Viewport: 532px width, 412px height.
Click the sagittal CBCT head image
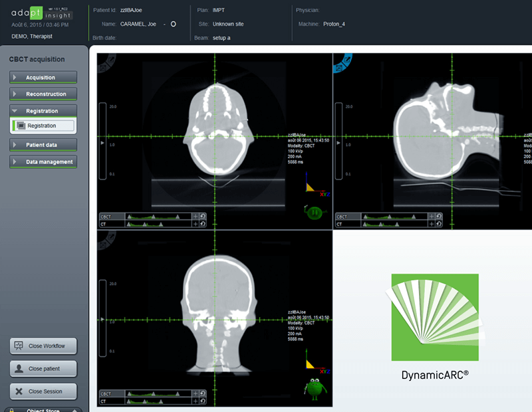448,130
